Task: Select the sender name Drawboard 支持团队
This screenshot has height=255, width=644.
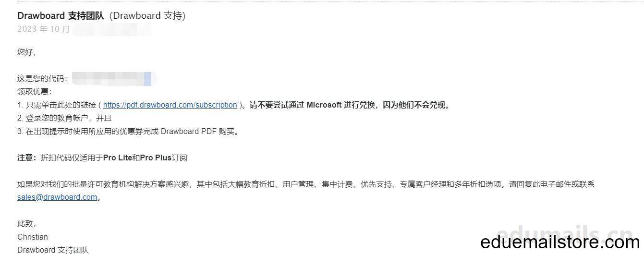Action: pyautogui.click(x=61, y=15)
